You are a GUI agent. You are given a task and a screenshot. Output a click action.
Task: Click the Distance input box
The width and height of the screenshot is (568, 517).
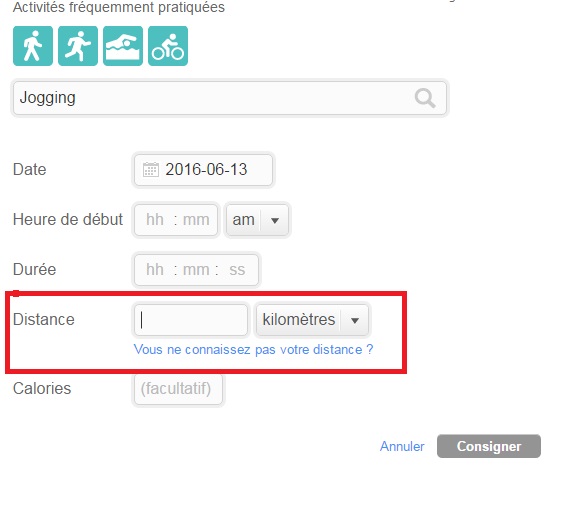[x=191, y=320]
